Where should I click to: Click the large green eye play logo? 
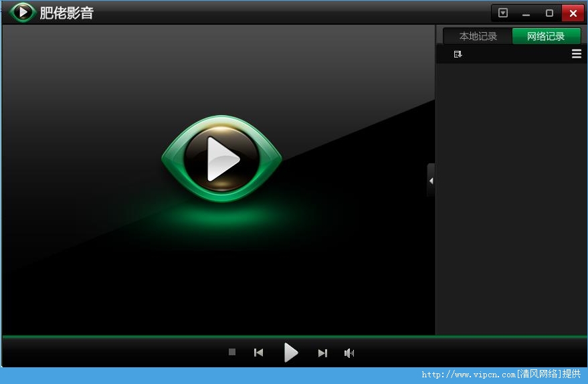click(x=221, y=159)
